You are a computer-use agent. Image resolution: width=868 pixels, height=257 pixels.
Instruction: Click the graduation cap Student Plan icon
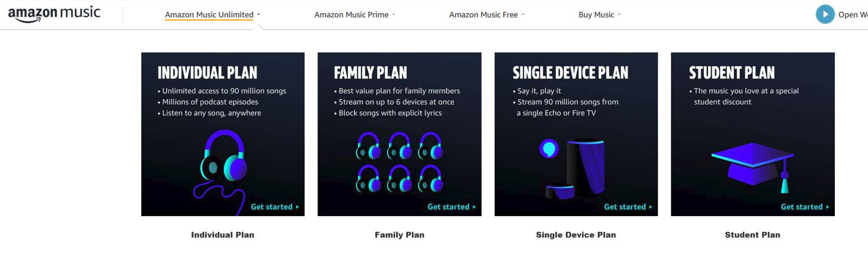point(753,165)
